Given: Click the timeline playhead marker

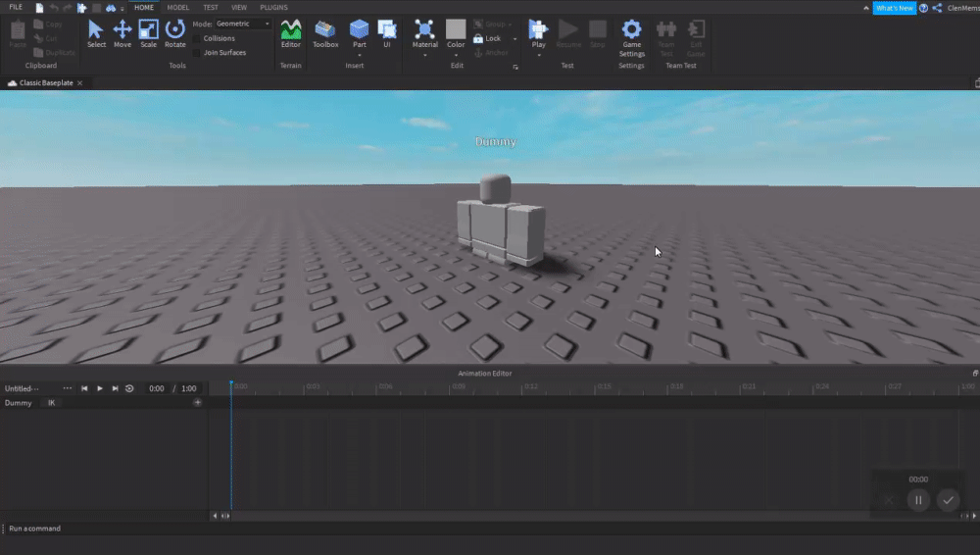Looking at the screenshot, I should pyautogui.click(x=231, y=383).
